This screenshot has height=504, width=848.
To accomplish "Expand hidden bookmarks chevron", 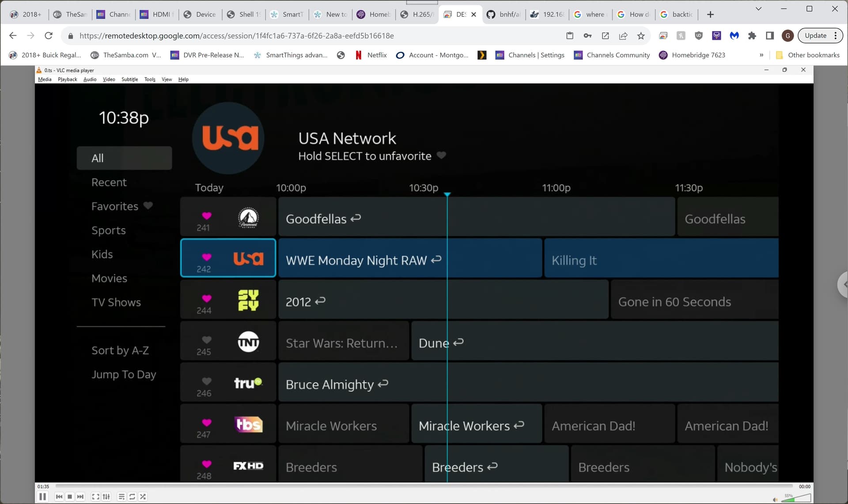I will (x=761, y=55).
